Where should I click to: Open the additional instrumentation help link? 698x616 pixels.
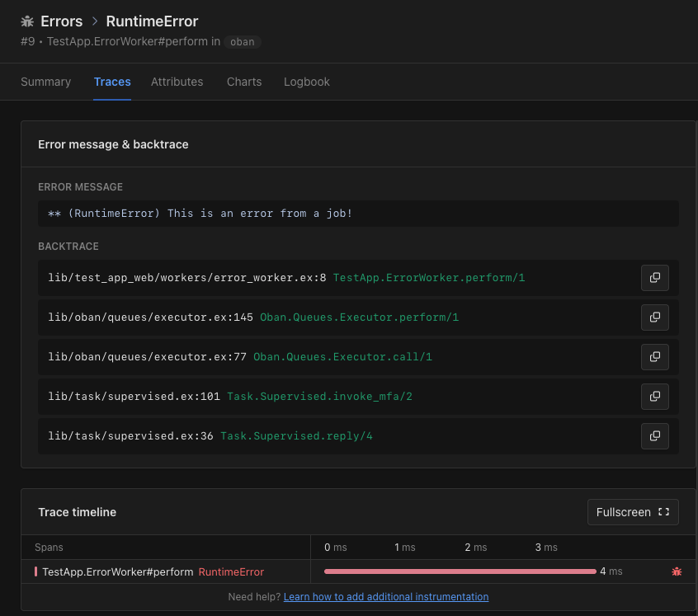[386, 596]
